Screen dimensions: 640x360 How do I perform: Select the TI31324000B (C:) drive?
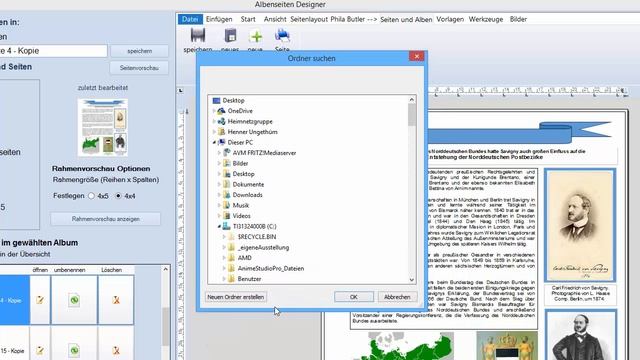254,226
